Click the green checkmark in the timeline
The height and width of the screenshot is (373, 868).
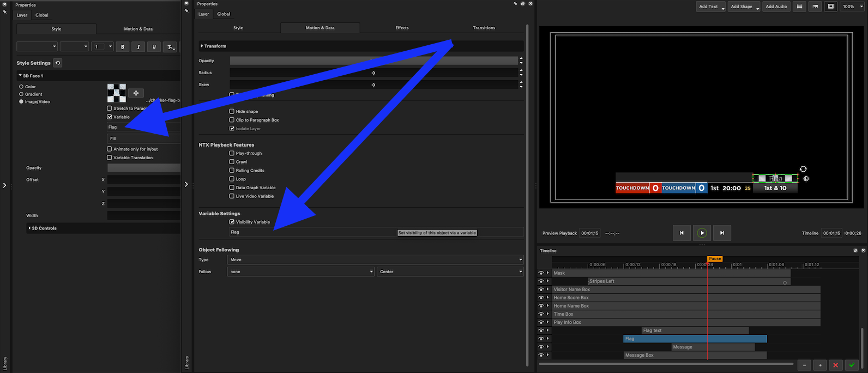pos(851,365)
